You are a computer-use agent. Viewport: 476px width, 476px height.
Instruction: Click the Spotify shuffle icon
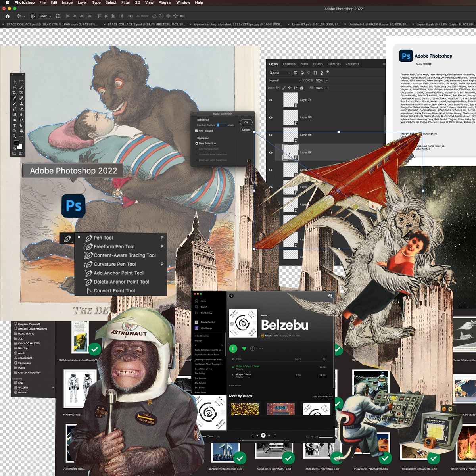[x=251, y=435]
